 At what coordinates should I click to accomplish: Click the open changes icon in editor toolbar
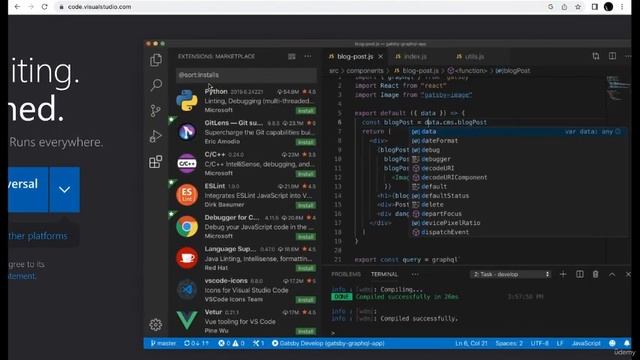click(x=596, y=56)
